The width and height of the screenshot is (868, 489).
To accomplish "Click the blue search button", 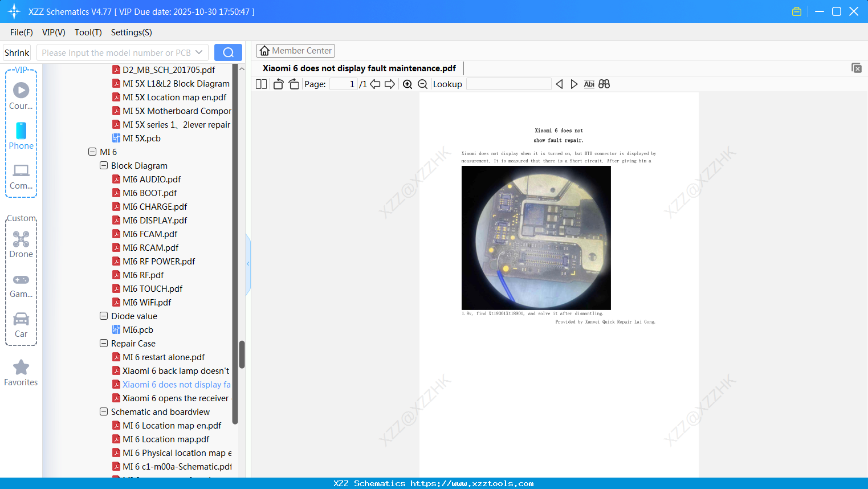I will tap(228, 52).
